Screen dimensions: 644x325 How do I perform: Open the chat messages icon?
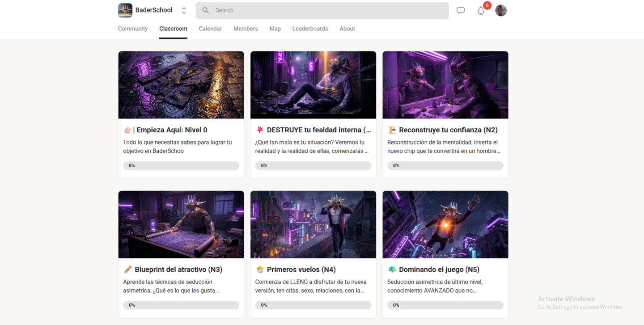(461, 10)
